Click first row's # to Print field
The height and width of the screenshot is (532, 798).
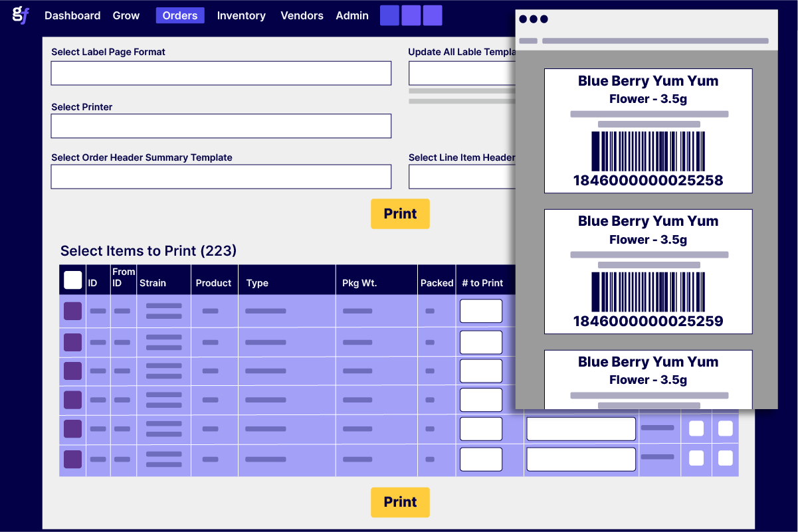coord(481,311)
